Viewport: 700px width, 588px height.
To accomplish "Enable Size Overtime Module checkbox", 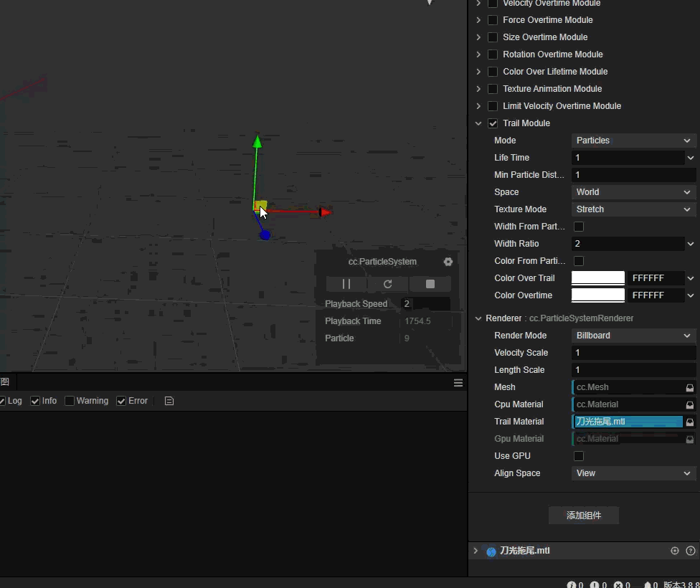I will [x=493, y=37].
